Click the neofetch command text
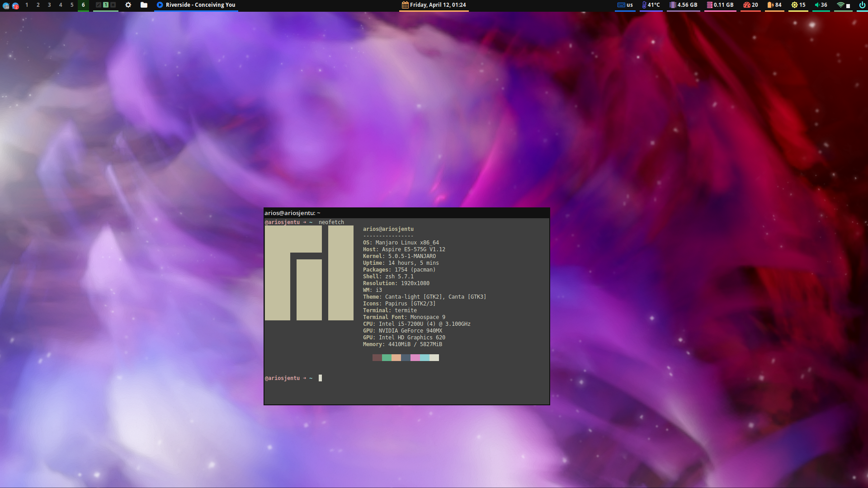Viewport: 868px width, 488px height. click(331, 222)
